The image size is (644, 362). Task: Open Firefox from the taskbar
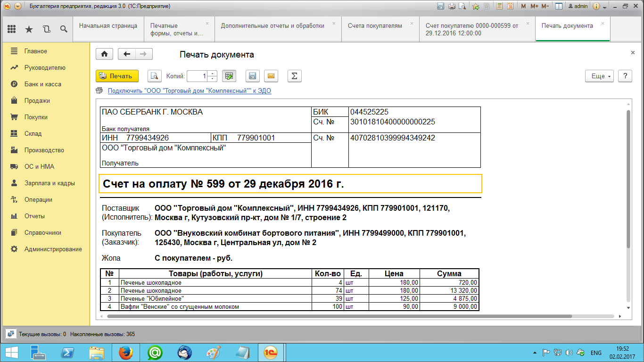pyautogui.click(x=125, y=353)
